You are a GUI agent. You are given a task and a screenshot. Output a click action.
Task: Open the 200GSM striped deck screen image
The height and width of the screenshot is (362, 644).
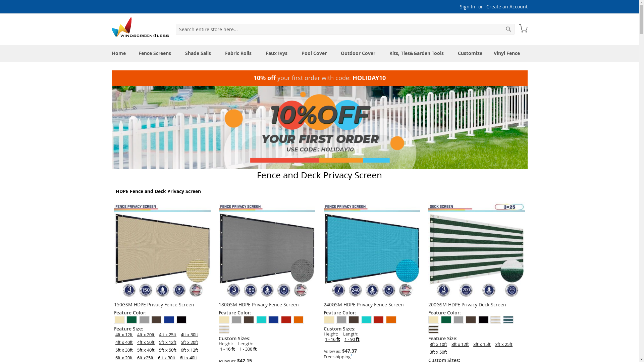(477, 250)
